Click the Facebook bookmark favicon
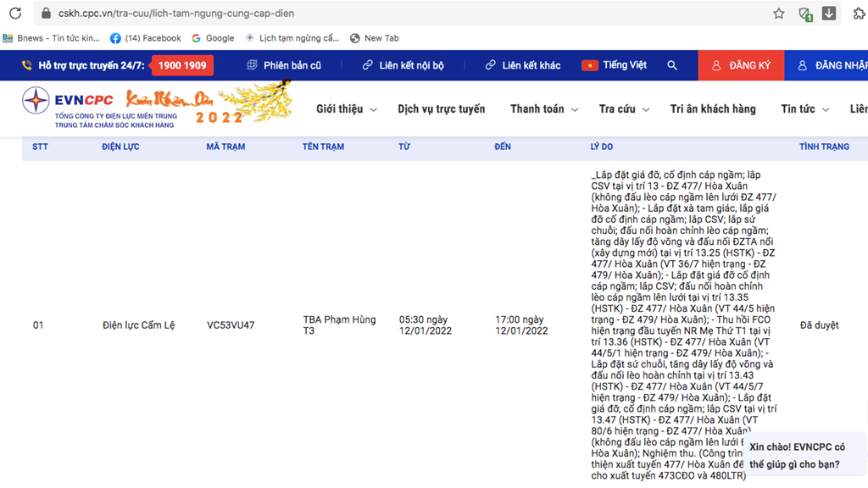Screen dimensions: 868x488 pyautogui.click(x=115, y=38)
